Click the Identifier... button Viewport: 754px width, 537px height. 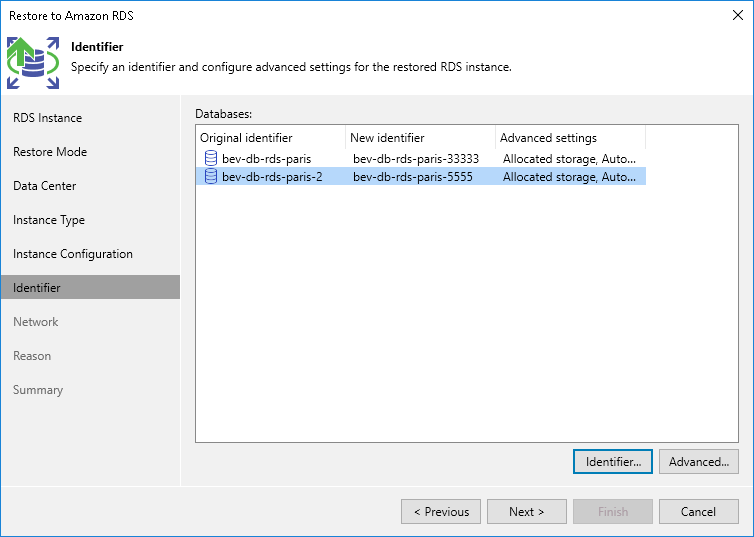[x=613, y=461]
